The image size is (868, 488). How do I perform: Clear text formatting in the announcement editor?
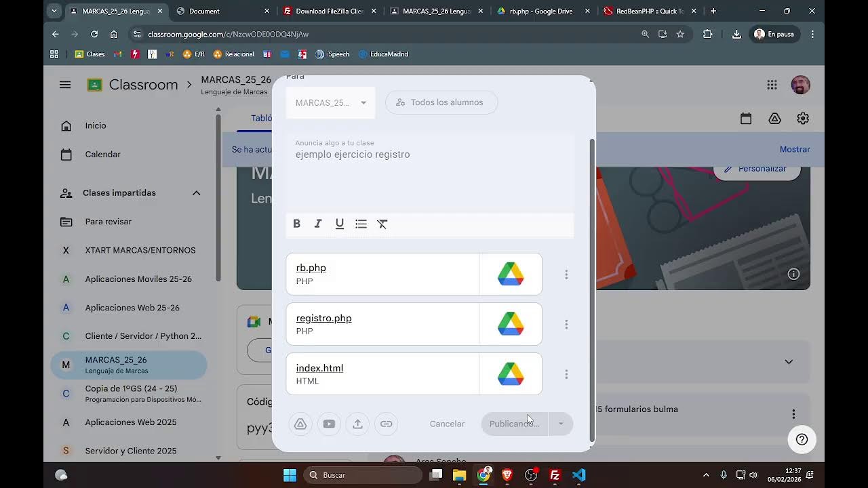tap(382, 224)
